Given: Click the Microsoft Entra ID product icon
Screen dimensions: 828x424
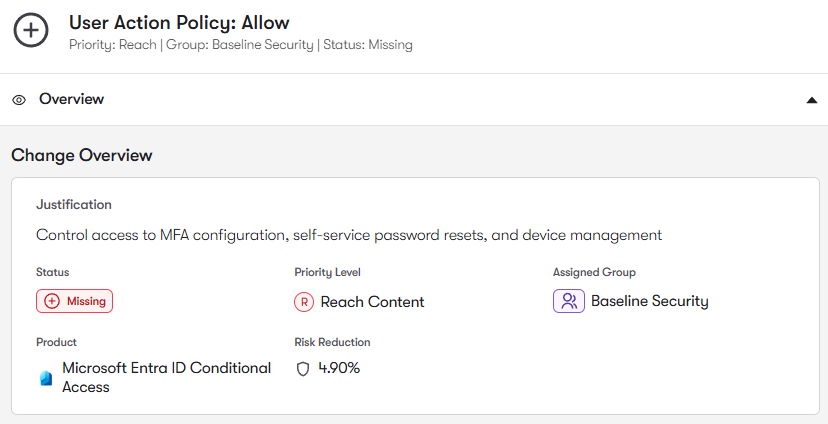Looking at the screenshot, I should pyautogui.click(x=45, y=378).
